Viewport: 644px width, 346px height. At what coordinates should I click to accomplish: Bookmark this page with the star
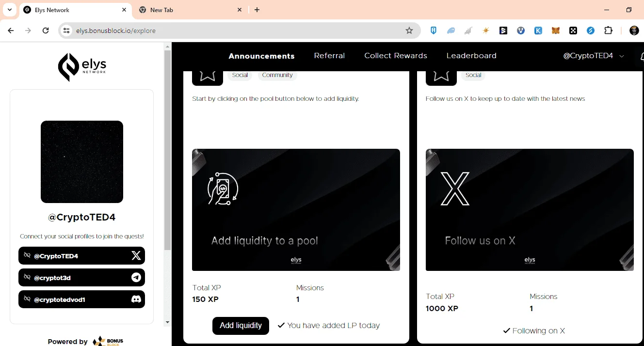tap(409, 31)
